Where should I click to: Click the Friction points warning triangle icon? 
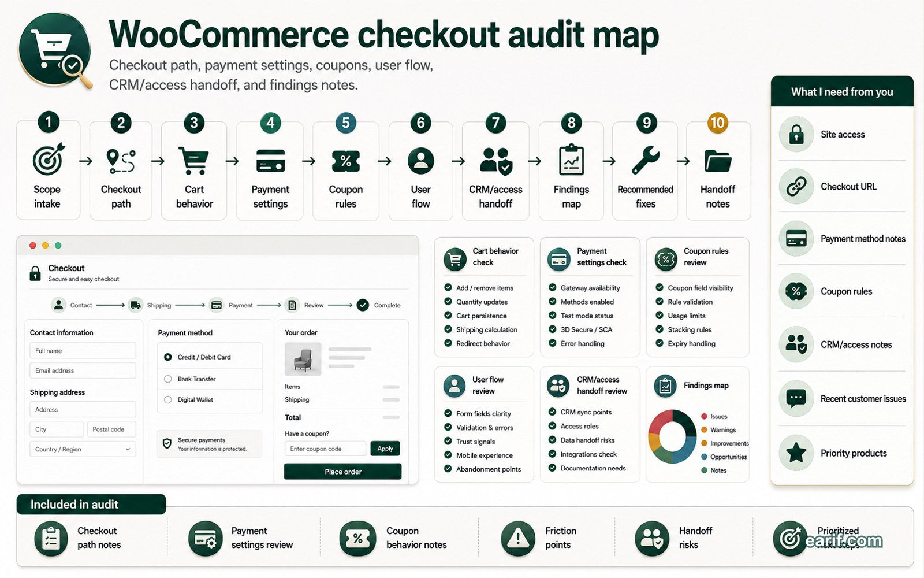click(x=518, y=539)
